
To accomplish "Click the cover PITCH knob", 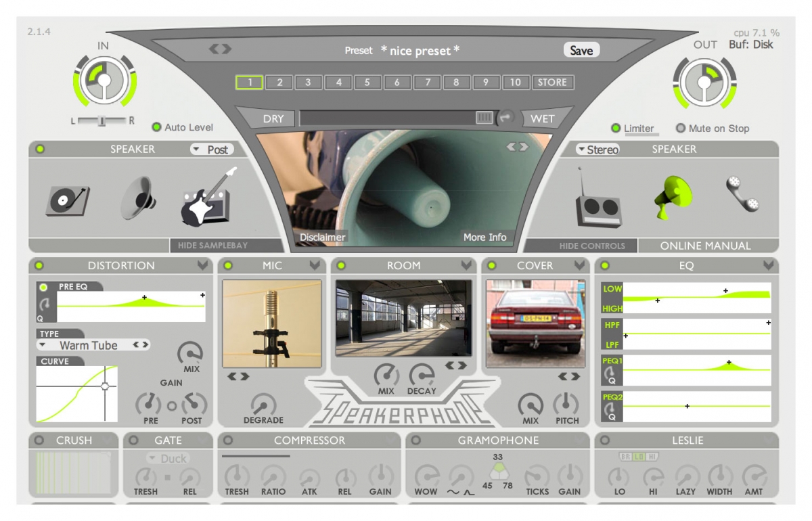I will pos(566,404).
